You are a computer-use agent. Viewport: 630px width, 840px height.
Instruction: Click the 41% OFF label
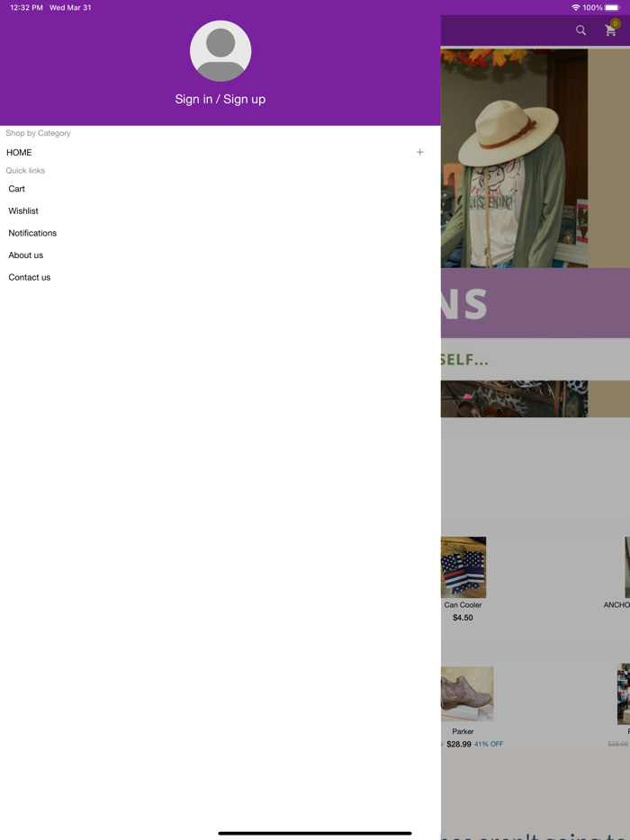489,744
